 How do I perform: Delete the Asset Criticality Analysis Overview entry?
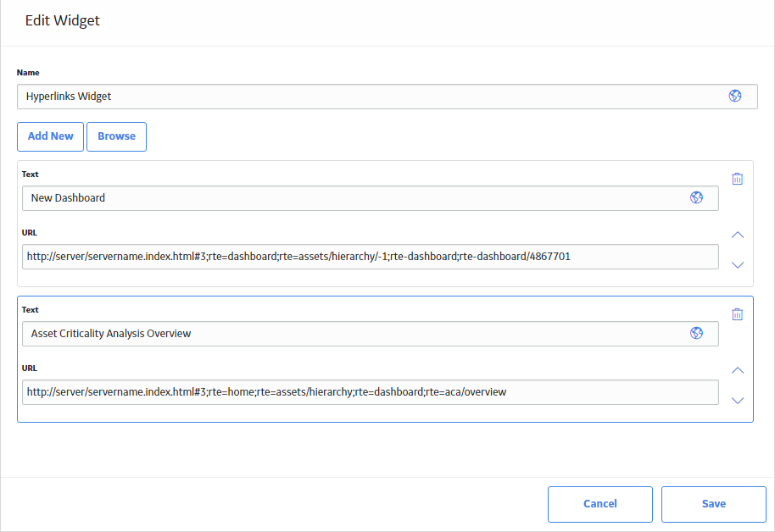737,314
